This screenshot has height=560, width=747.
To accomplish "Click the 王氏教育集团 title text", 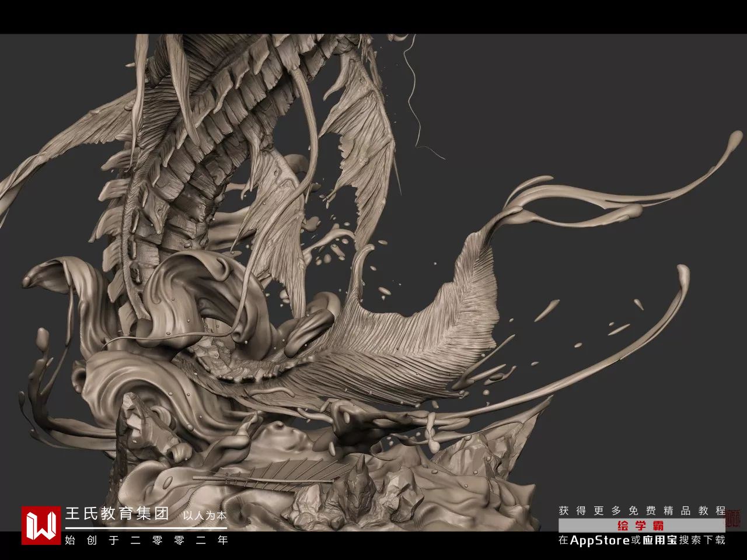I will point(117,514).
